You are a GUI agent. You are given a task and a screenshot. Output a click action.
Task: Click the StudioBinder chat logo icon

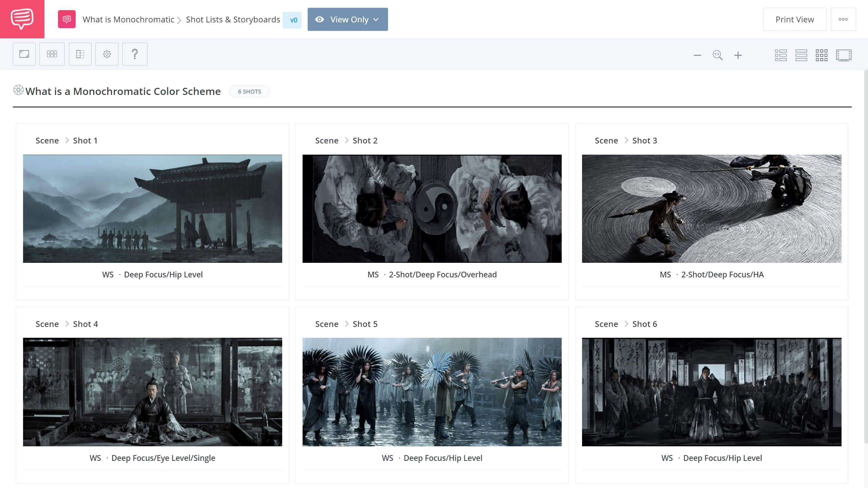tap(22, 19)
